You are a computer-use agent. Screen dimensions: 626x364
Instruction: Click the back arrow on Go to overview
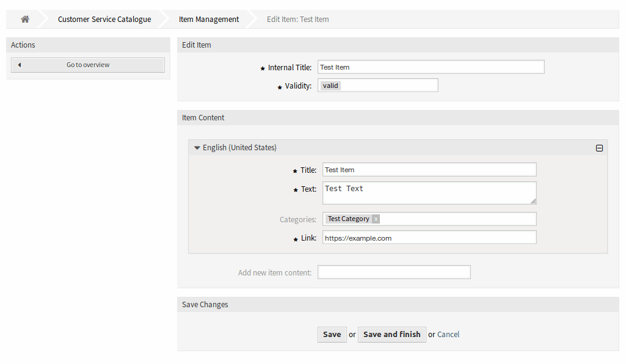[19, 65]
